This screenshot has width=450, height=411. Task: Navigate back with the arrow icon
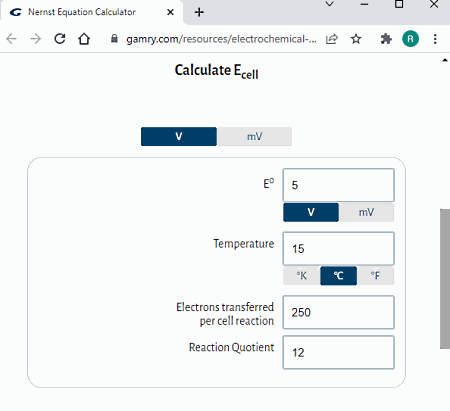click(11, 39)
